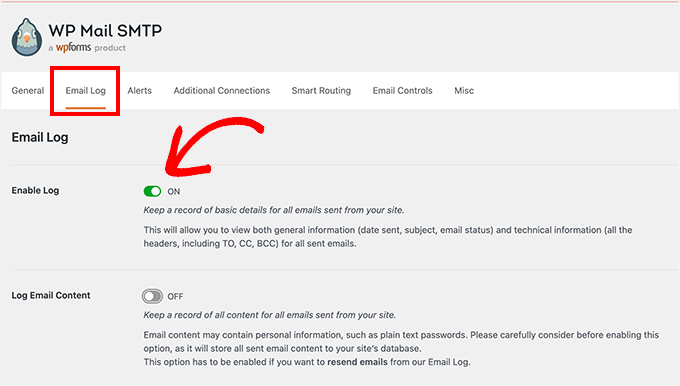This screenshot has width=680, height=386.
Task: Switch to the Misc tab
Action: click(x=464, y=91)
